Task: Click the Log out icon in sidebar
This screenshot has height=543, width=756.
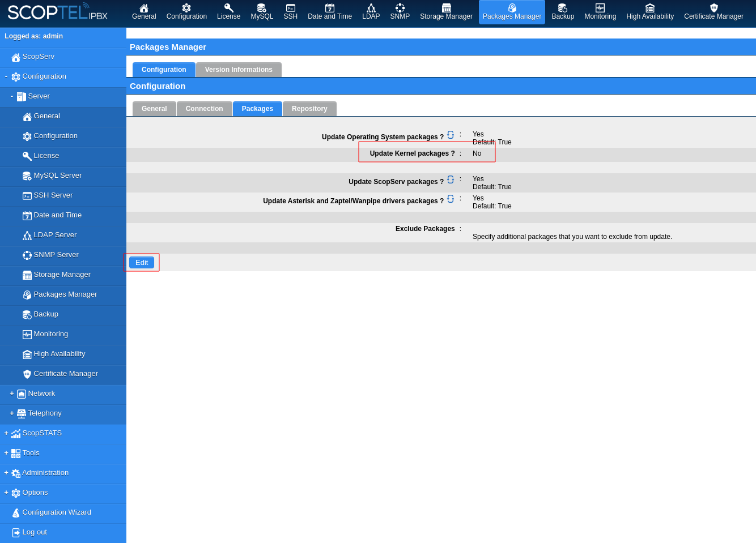Action: [x=16, y=533]
